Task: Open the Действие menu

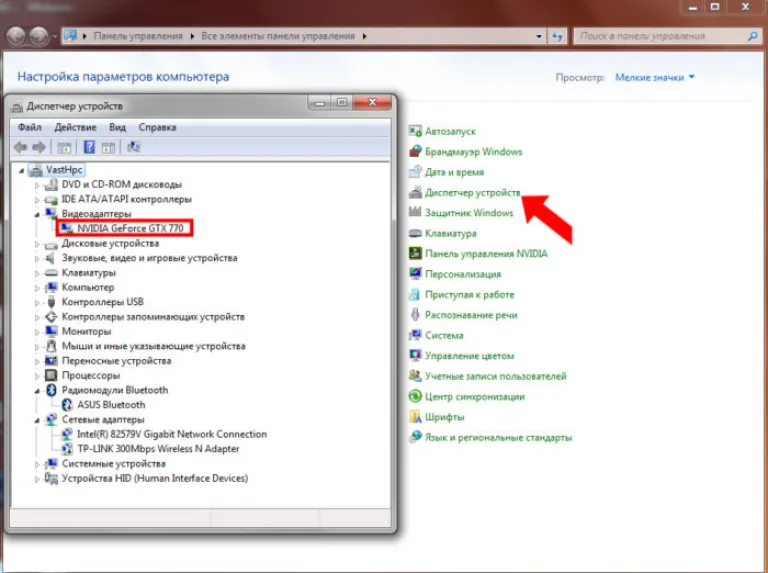Action: coord(75,127)
